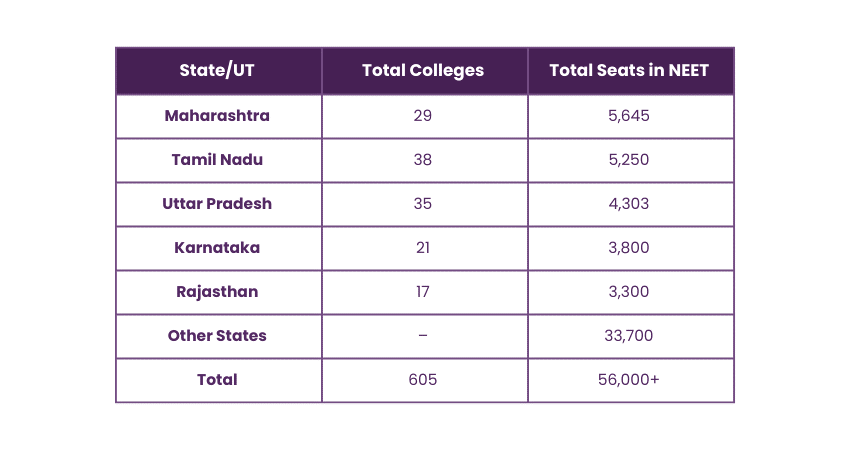Viewport: 850px width, 450px height.
Task: Select the Uttar Pradesh row label
Action: point(217,203)
